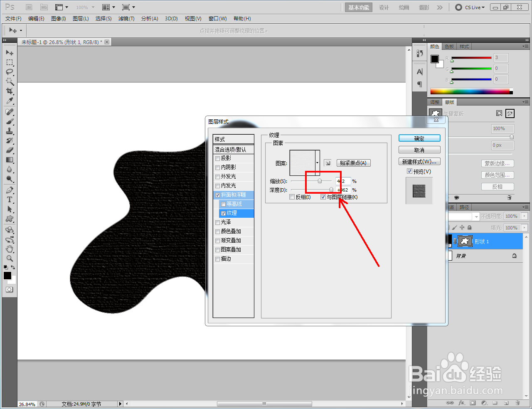Select the Brush tool
532x409 pixels.
coord(10,121)
